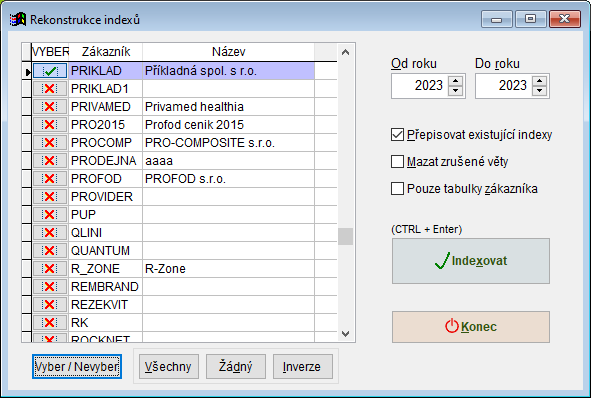This screenshot has height=398, width=591.
Task: Start indexing with Indexovat button
Action: click(x=471, y=261)
